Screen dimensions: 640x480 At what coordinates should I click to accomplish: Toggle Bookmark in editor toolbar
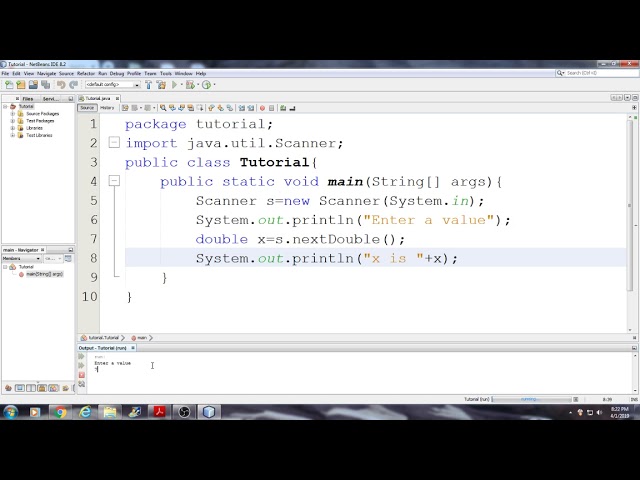tap(230, 108)
